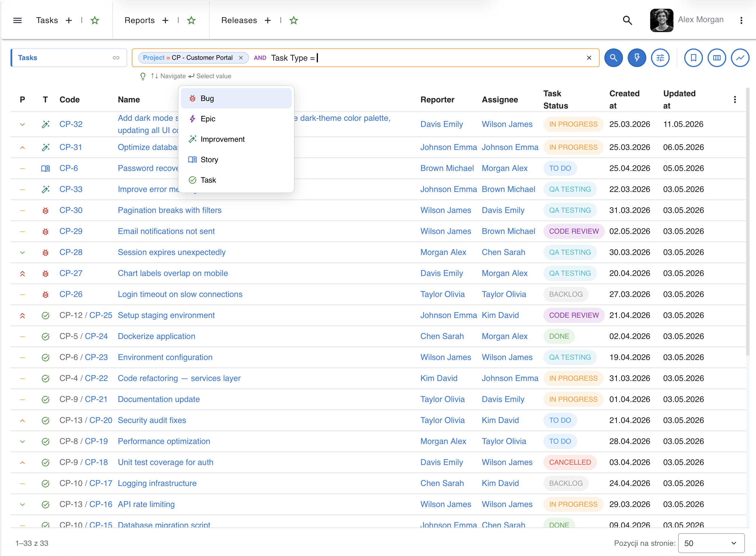The image size is (756, 556).
Task: Click highest priority icon on CP-27 row
Action: pos(22,274)
